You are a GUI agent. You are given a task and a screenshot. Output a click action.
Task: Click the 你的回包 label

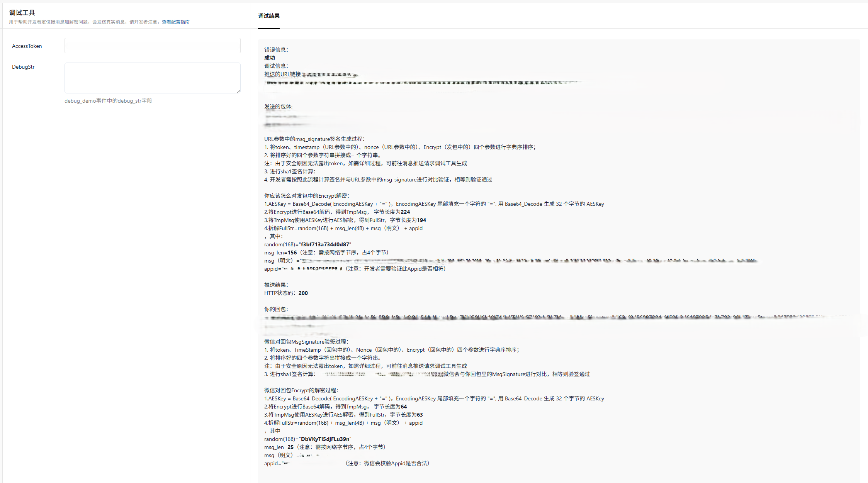(276, 309)
